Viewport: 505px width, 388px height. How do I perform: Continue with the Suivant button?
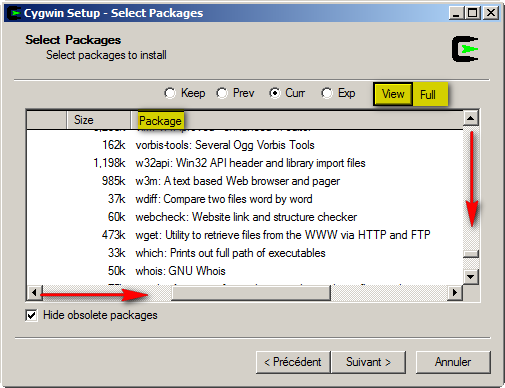pyautogui.click(x=368, y=362)
